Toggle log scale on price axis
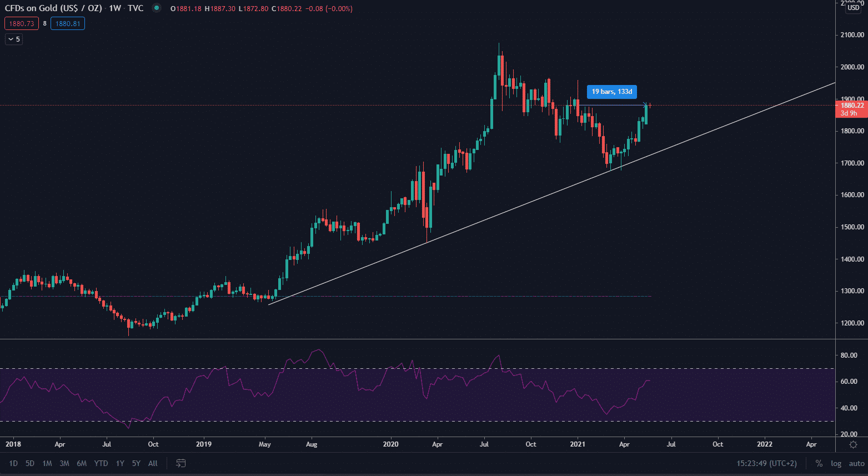 click(x=836, y=463)
